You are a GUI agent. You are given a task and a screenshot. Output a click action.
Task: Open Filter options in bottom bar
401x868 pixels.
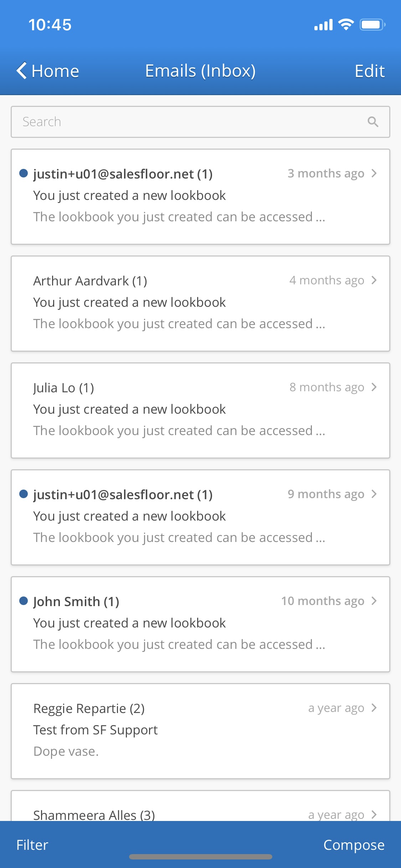[32, 845]
